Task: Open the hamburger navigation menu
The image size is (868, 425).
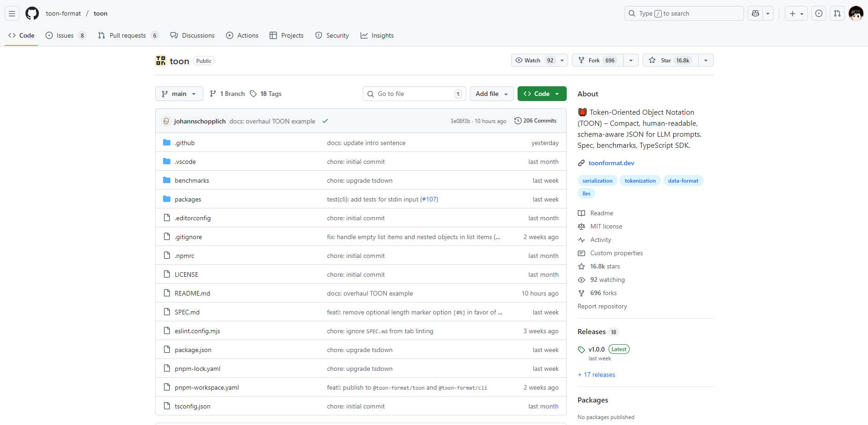Action: point(12,13)
